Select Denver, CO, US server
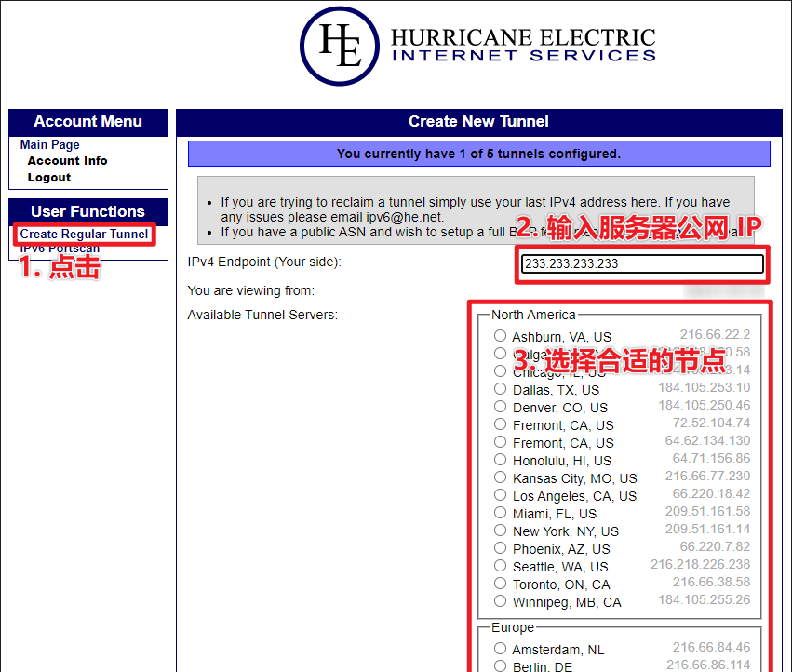 coord(500,406)
